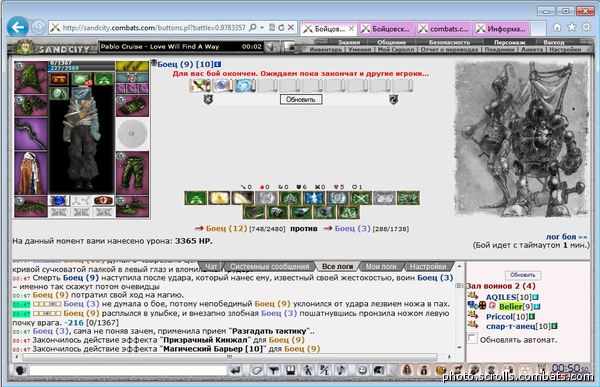The height and width of the screenshot is (387, 600).
Task: Click the first green combat technique icon
Action: point(196,198)
